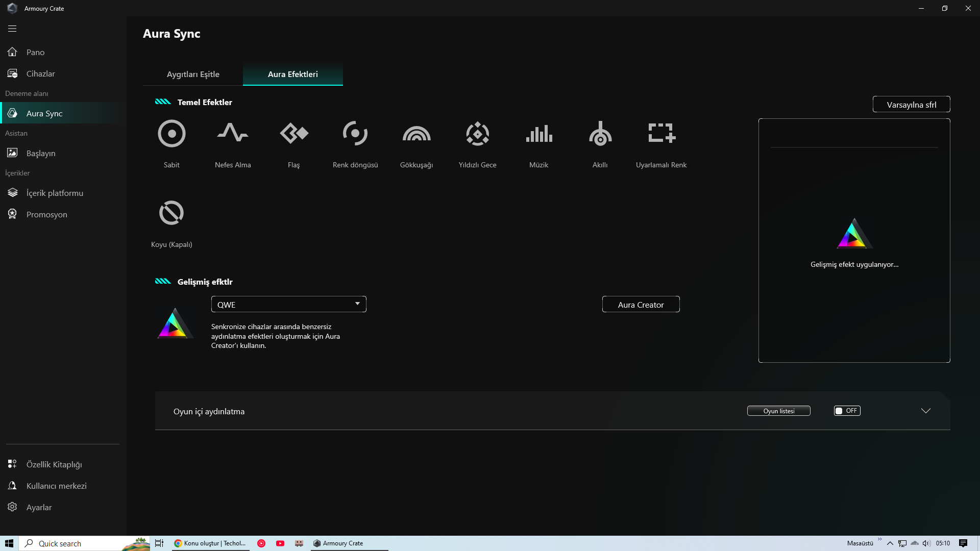Click the taskbar clock 05:10
This screenshot has width=980, height=551.
[943, 543]
